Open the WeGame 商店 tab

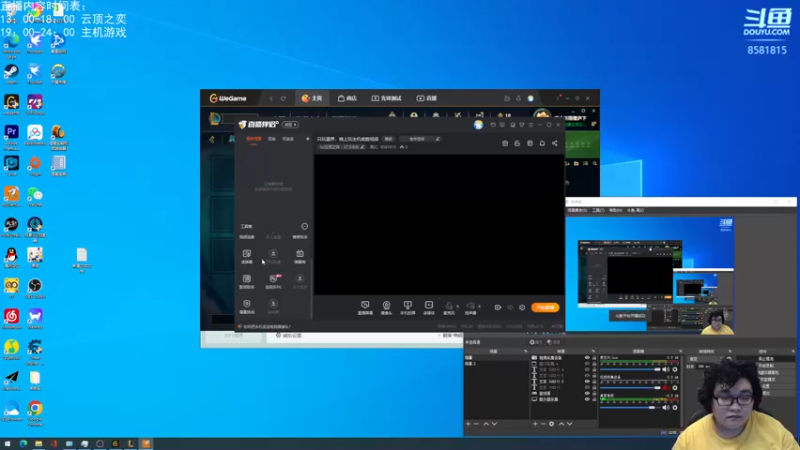click(347, 98)
